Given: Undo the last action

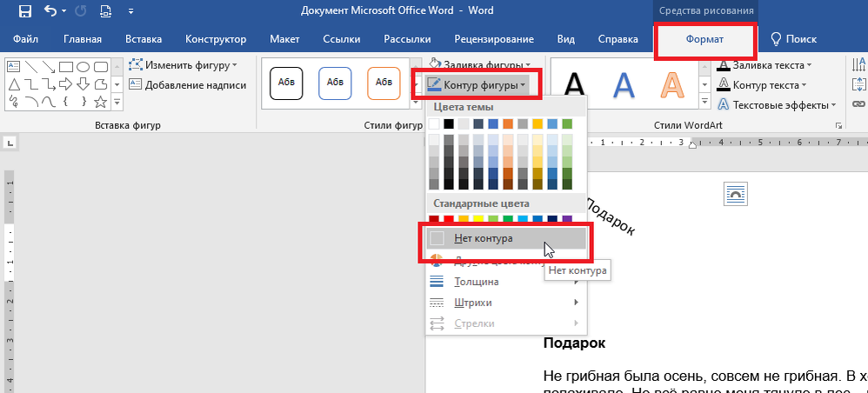Looking at the screenshot, I should 50,10.
